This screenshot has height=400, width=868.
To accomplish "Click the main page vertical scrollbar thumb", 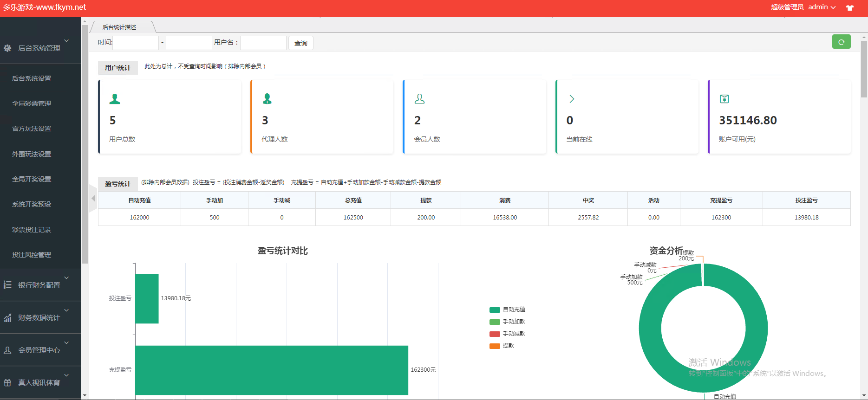I will pos(864,69).
